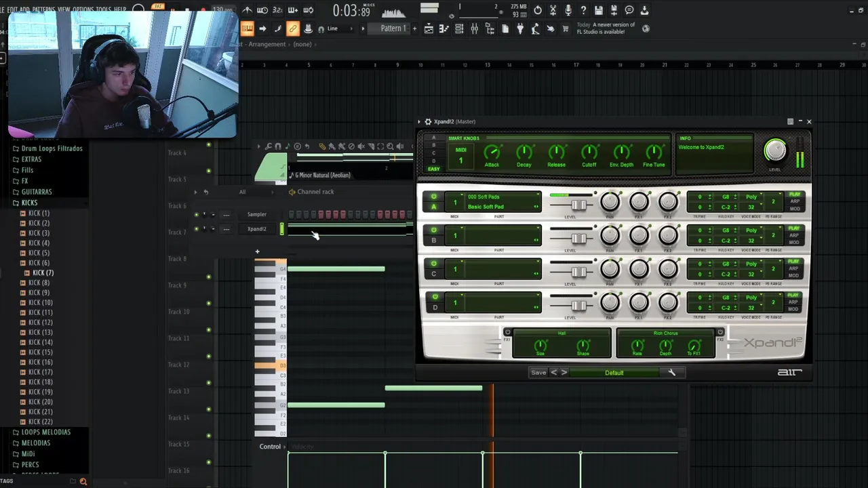
Task: Open part A 000 Soft Pads category dropdown
Action: [x=502, y=197]
